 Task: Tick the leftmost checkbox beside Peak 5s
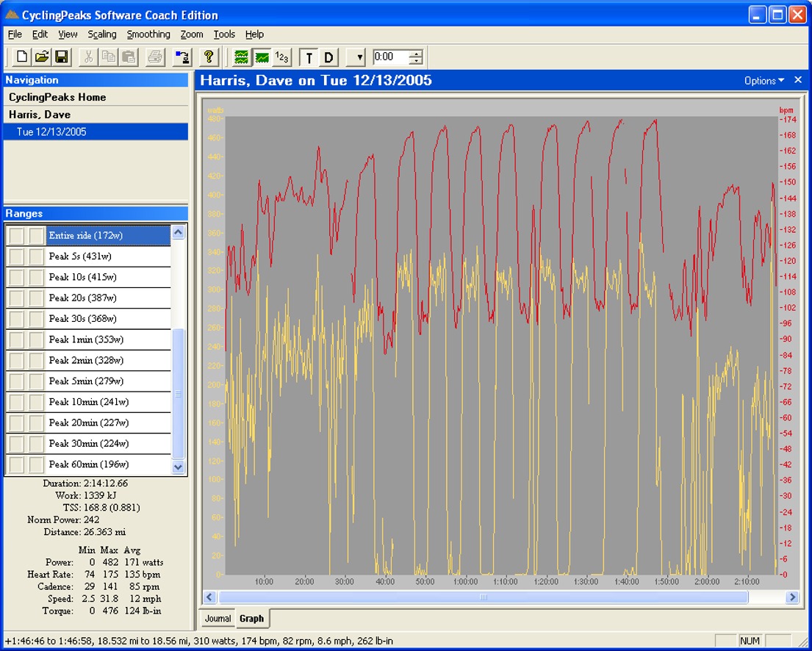tap(15, 256)
